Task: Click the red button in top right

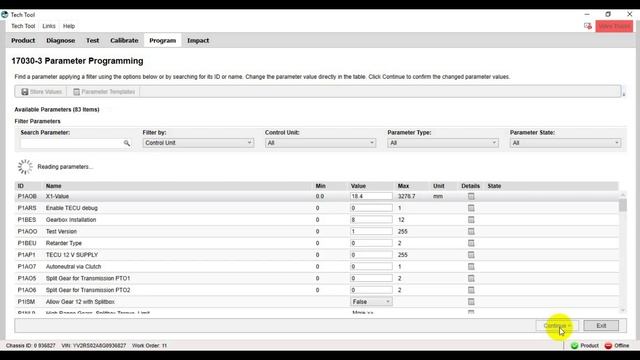Action: point(614,26)
